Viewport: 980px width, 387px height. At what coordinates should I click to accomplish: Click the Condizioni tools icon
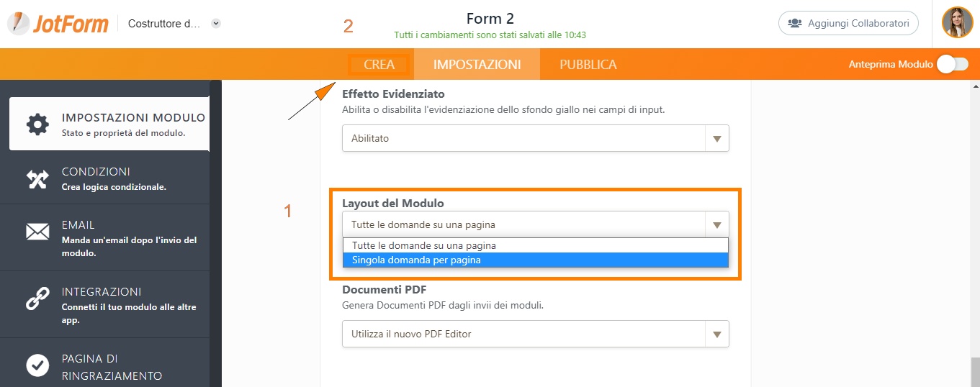pos(37,179)
